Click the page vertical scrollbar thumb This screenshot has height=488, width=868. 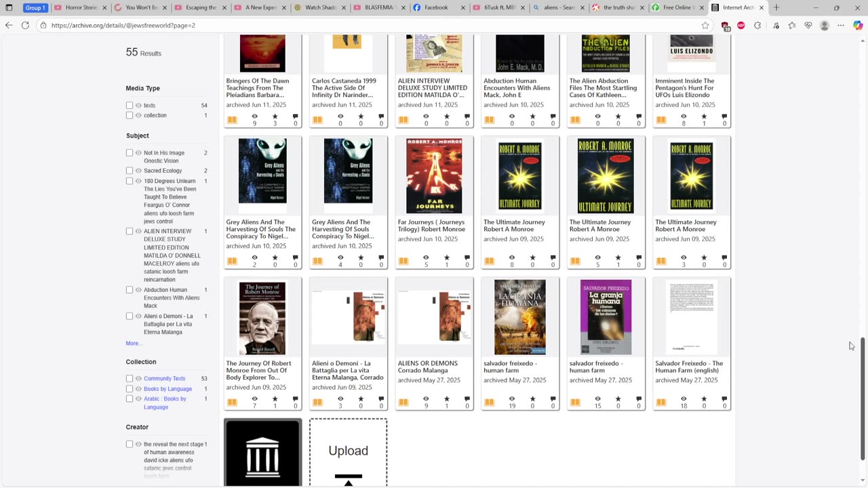(862, 399)
